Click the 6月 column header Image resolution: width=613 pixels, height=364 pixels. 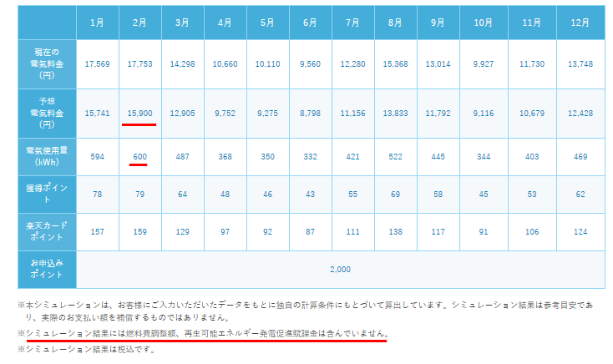[311, 23]
